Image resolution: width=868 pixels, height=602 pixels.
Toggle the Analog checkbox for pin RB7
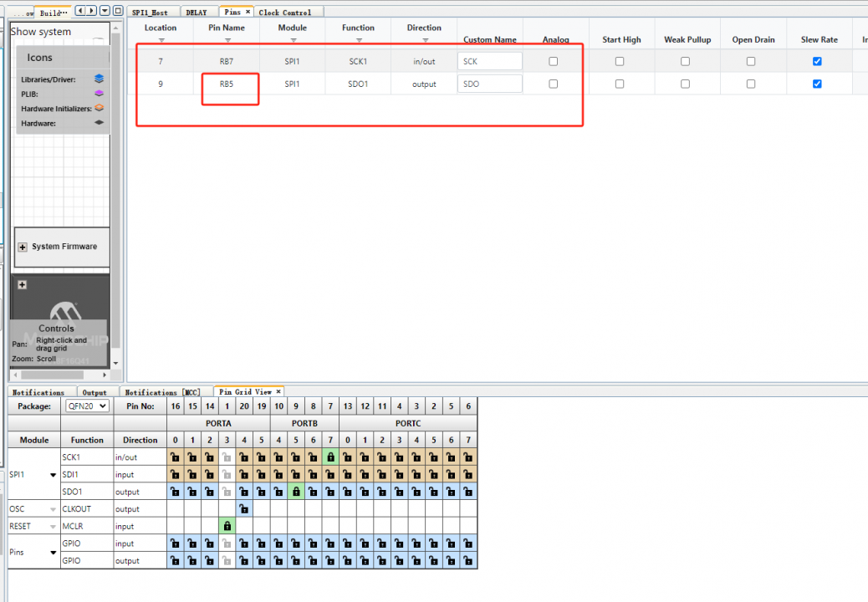click(555, 60)
